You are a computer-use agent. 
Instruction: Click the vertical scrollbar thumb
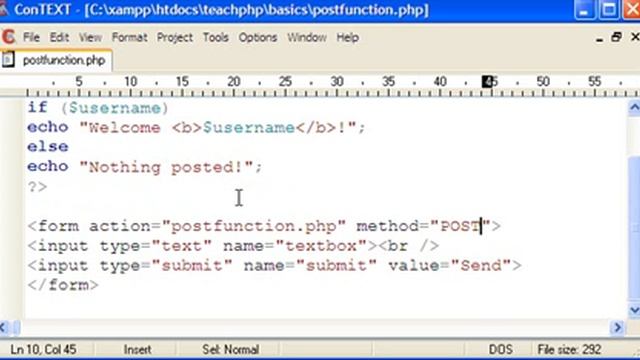(634, 229)
